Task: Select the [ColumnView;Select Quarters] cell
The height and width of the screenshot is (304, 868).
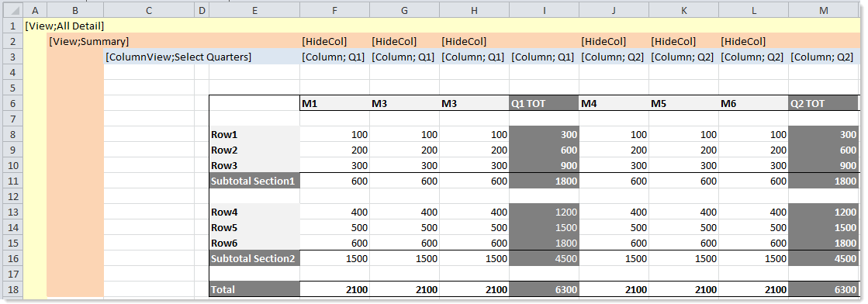Action: click(178, 57)
